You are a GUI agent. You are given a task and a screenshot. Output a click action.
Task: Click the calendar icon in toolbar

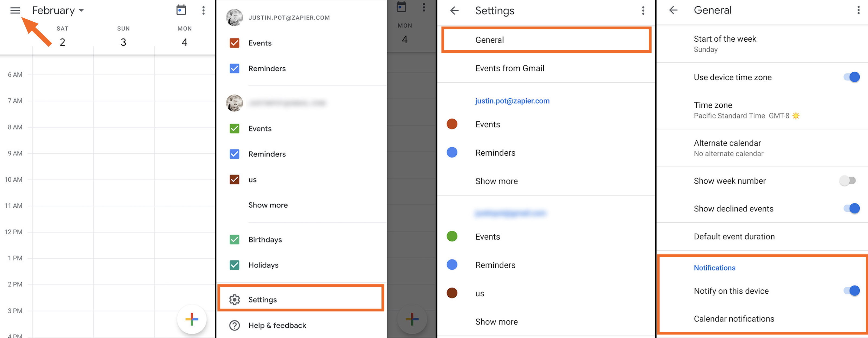point(181,10)
